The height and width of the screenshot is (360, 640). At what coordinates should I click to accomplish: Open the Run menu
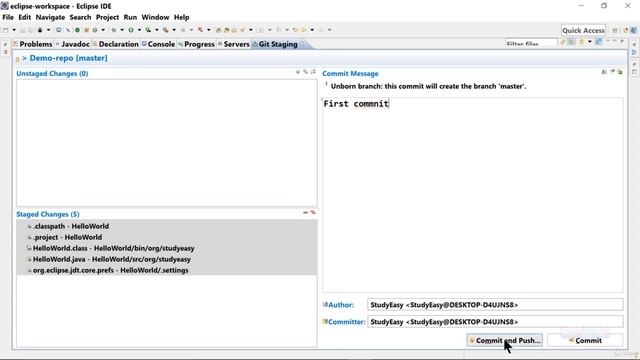(x=130, y=17)
